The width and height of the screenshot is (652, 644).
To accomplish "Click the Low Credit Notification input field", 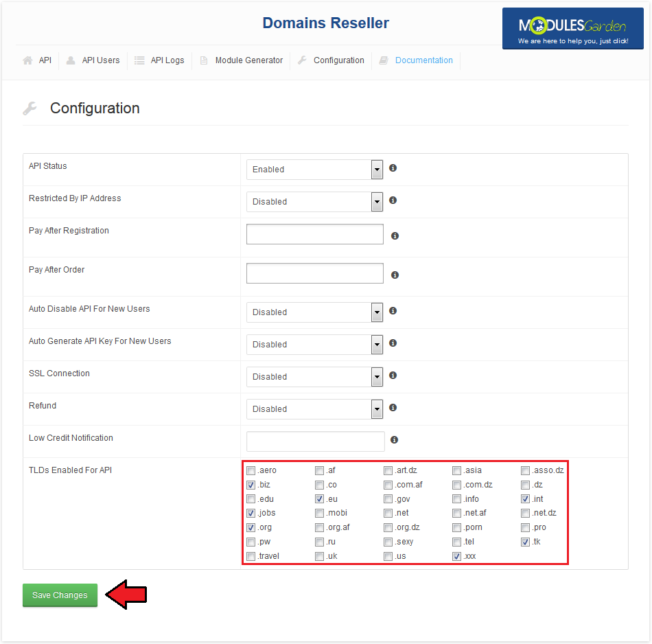I will click(316, 441).
